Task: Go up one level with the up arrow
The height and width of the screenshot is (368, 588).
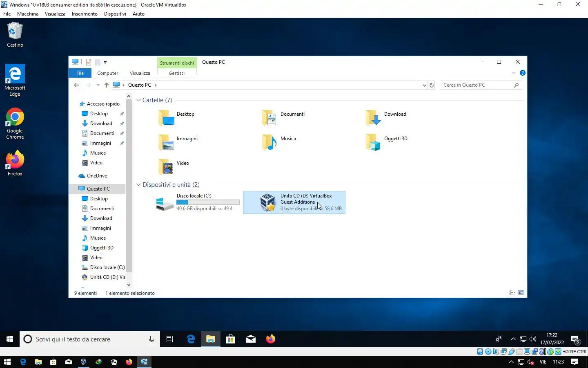Action: (107, 85)
